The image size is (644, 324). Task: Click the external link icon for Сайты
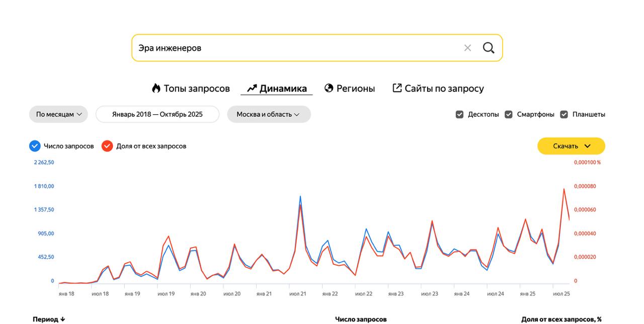pos(397,88)
